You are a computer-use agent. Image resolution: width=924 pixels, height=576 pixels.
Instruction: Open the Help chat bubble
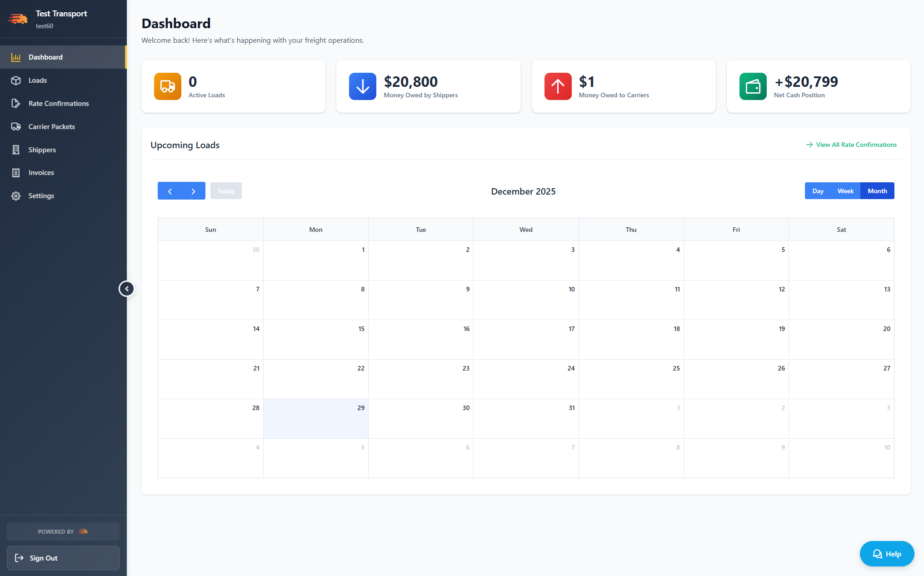(x=886, y=554)
